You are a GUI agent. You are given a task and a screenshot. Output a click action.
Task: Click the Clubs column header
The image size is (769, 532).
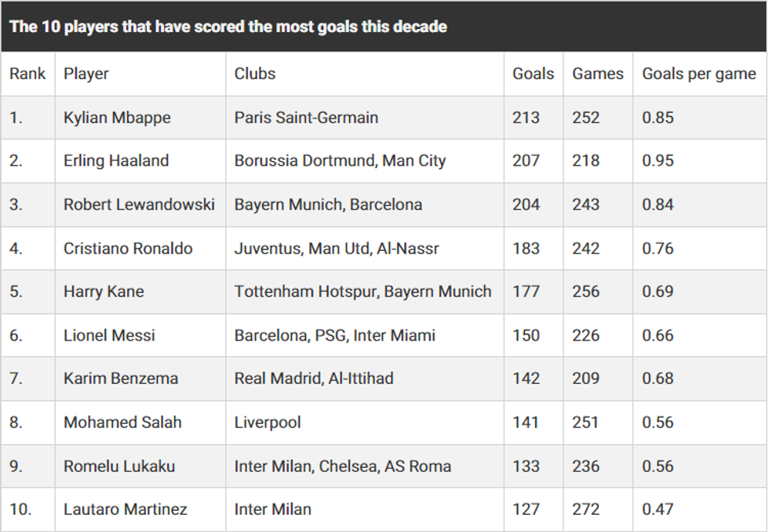pos(255,74)
